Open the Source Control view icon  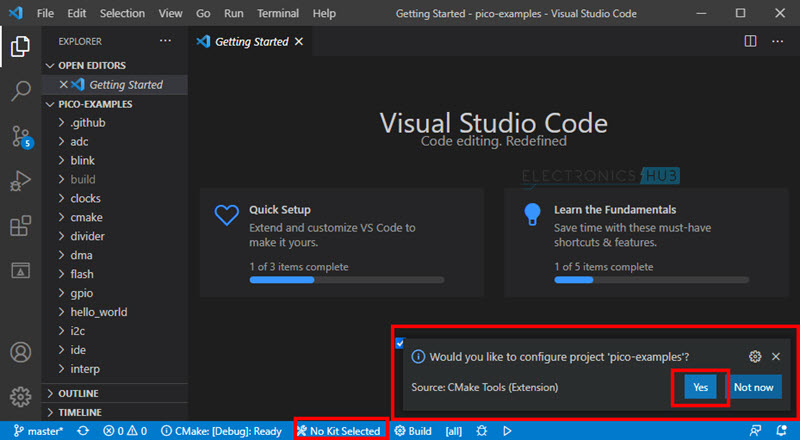(x=21, y=137)
